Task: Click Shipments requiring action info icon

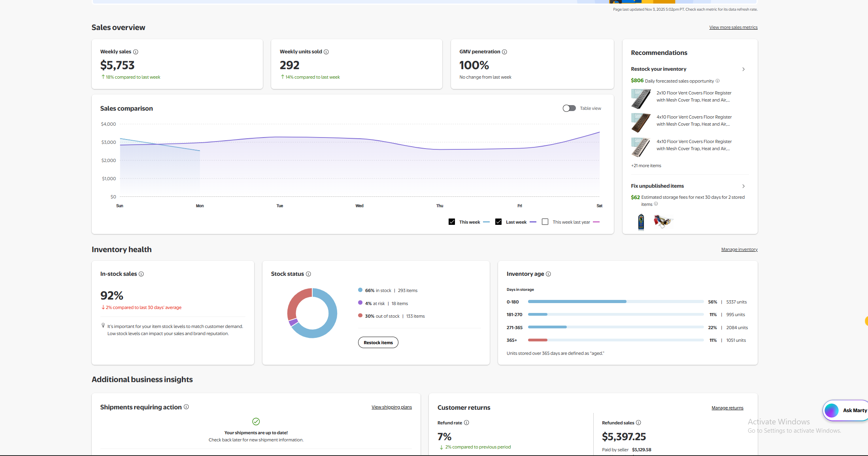Action: click(x=186, y=407)
